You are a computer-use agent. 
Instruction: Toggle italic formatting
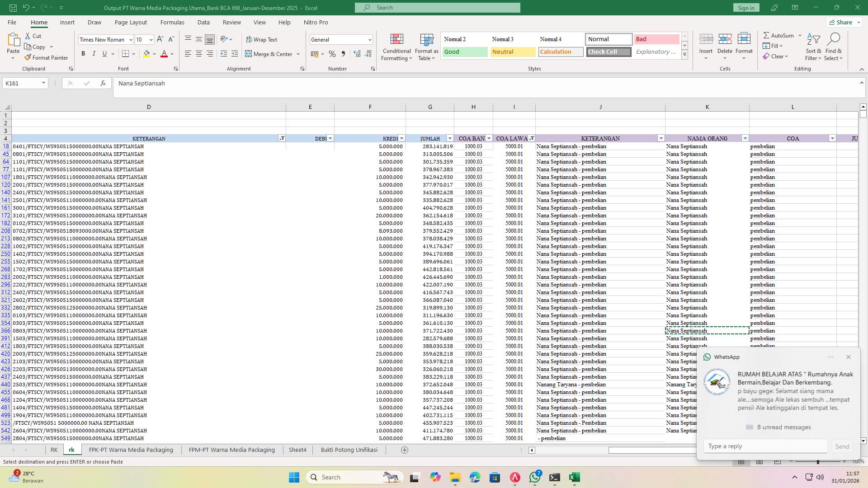[94, 53]
